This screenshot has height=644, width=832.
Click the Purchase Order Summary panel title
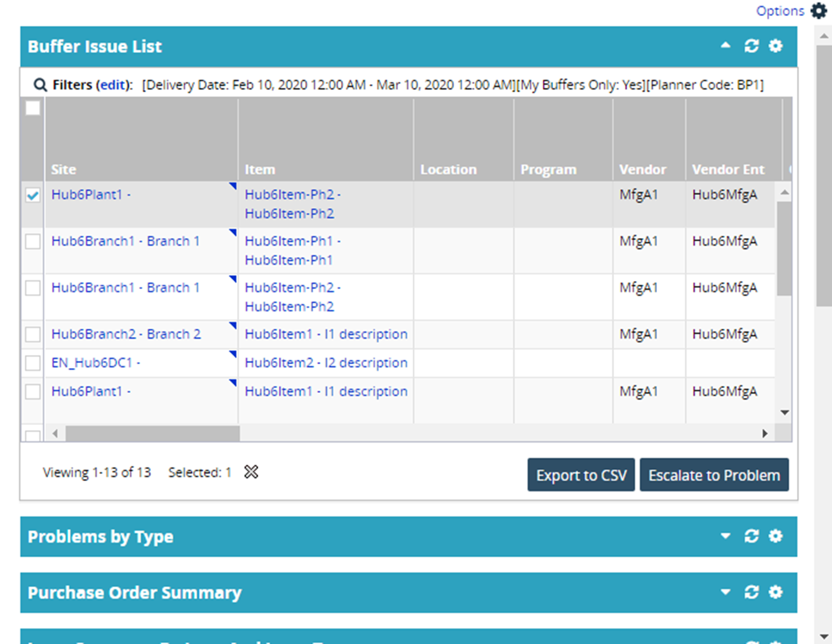[x=135, y=592]
